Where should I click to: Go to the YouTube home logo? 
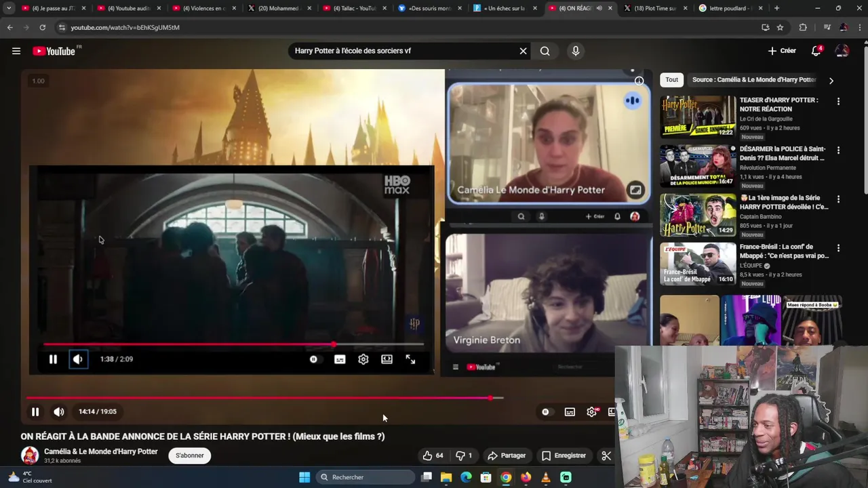54,51
